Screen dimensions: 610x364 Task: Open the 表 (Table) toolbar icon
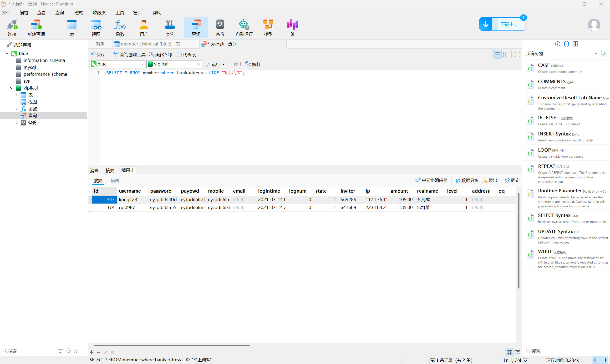click(72, 28)
